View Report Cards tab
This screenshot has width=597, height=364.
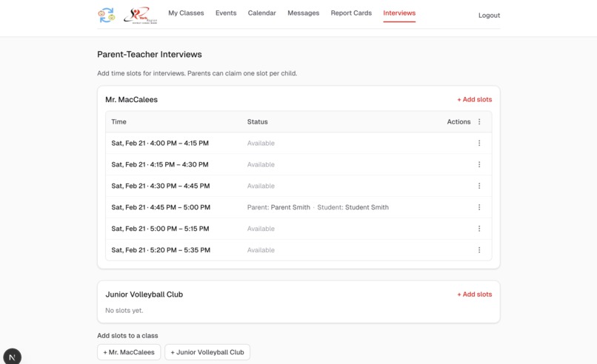351,13
